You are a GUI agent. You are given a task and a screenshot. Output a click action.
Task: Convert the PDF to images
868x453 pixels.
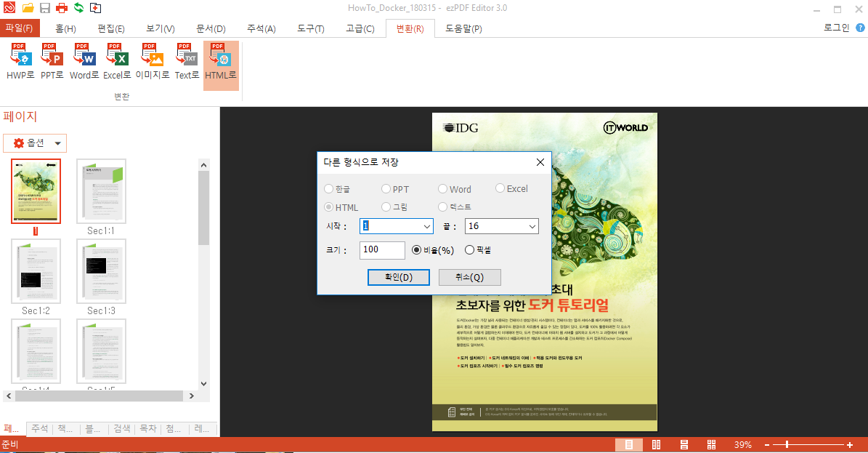pyautogui.click(x=153, y=62)
